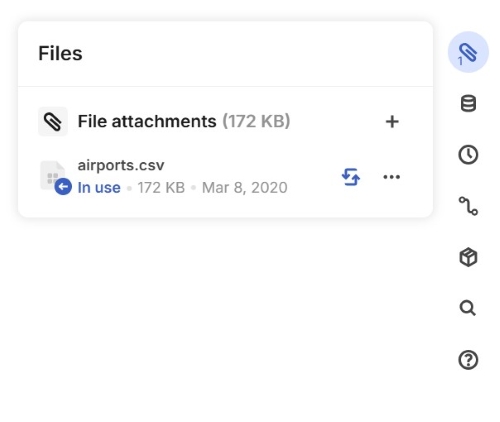This screenshot has height=422, width=500.
Task: Click the 172 KB size under airports.csv
Action: [161, 188]
